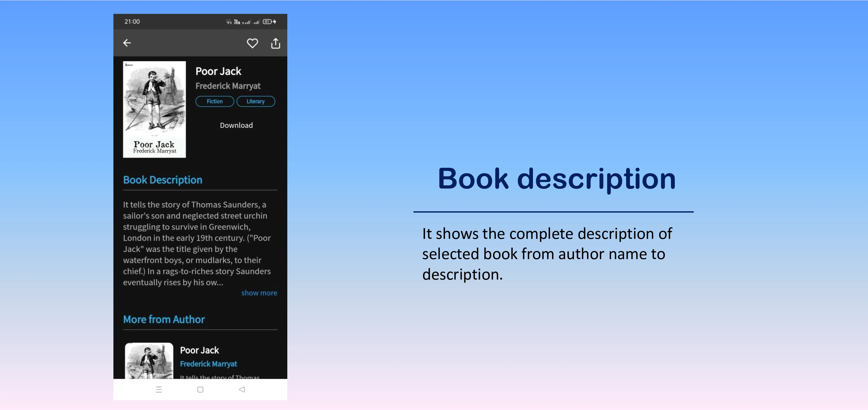Tap the back arrow icon

[x=127, y=43]
